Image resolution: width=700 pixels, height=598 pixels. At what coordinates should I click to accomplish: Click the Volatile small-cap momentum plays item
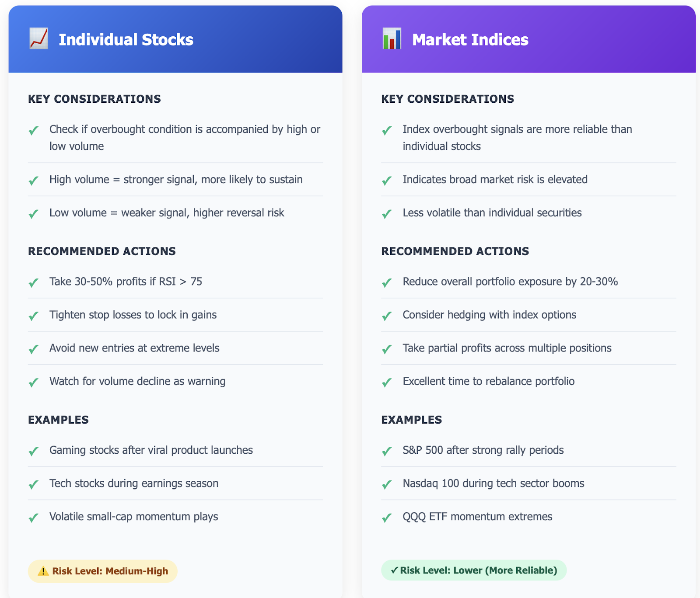[x=175, y=517]
